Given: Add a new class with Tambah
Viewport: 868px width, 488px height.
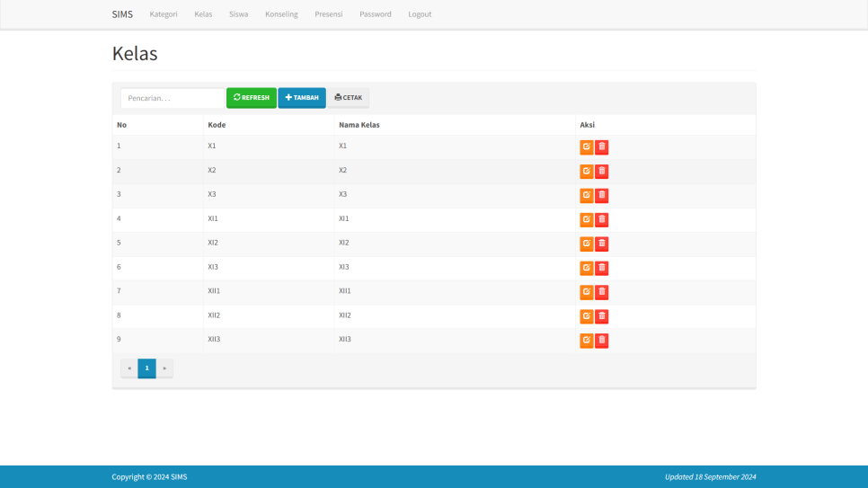Looking at the screenshot, I should coord(301,98).
